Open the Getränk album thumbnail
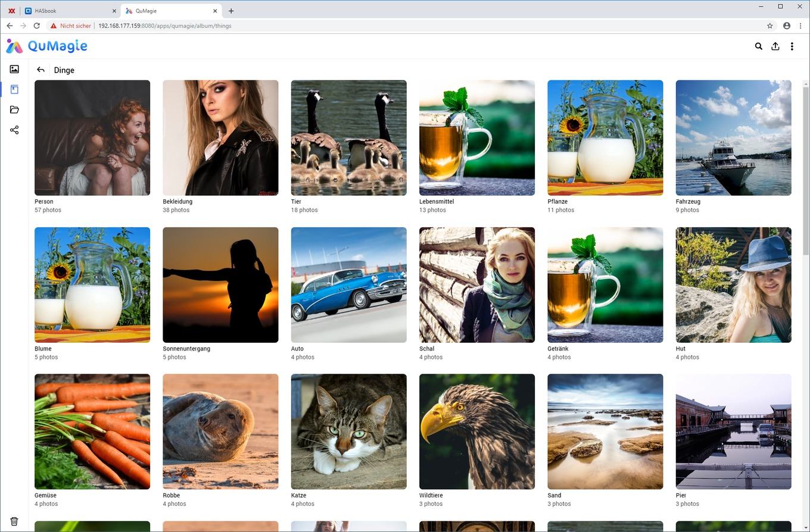 coord(605,284)
